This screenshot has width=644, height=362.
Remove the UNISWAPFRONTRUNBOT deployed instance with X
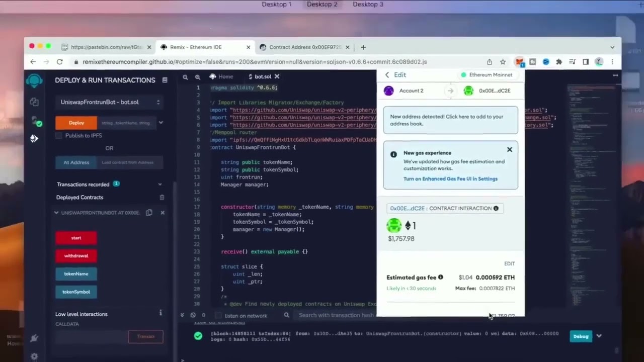[163, 213]
